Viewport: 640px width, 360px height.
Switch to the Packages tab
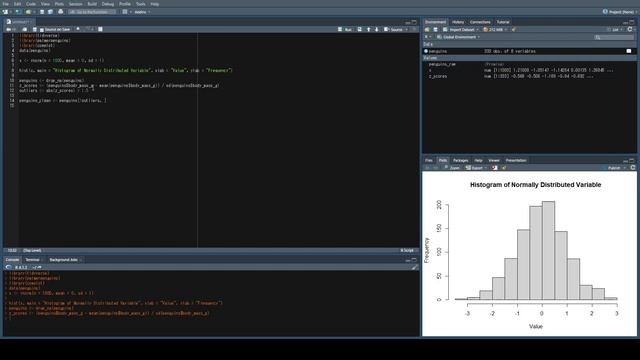tap(460, 160)
